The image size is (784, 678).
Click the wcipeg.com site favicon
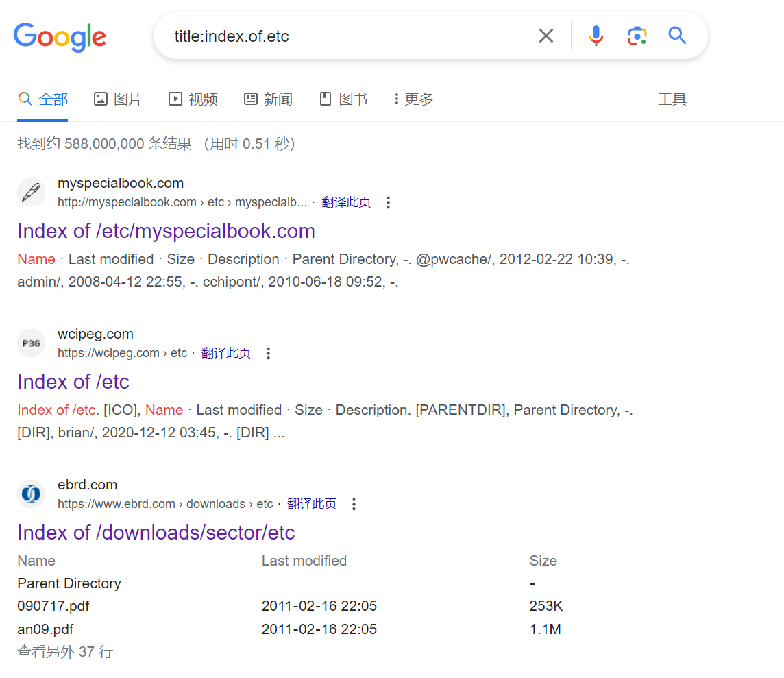(x=31, y=343)
